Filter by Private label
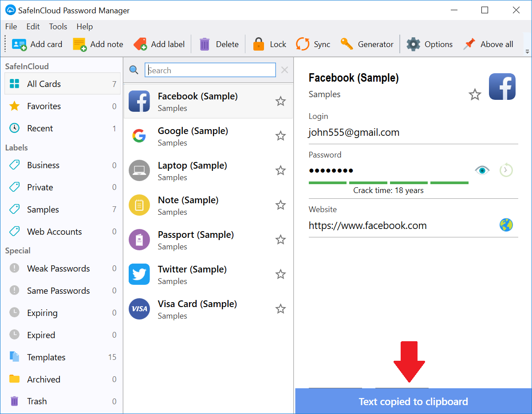This screenshot has height=414, width=532. pos(63,187)
